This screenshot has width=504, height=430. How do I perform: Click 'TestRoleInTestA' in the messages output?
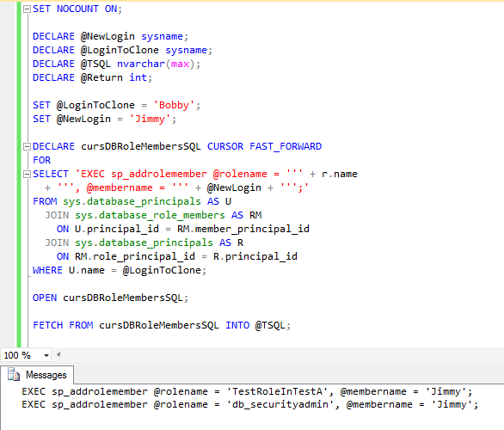(x=278, y=391)
